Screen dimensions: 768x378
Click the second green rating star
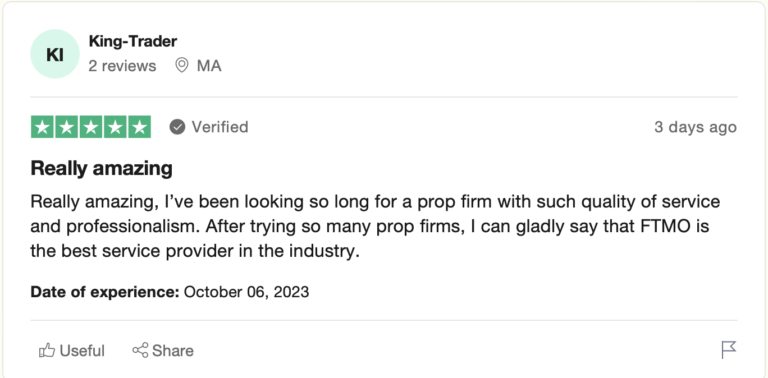coord(67,127)
